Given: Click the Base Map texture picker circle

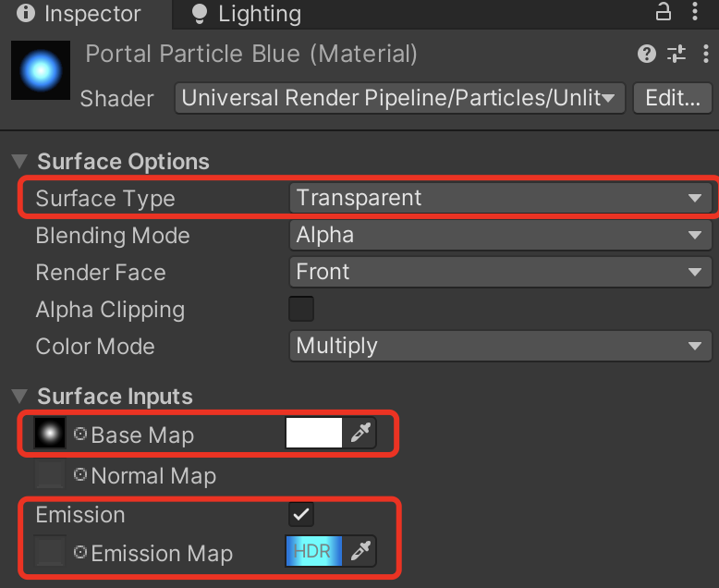Looking at the screenshot, I should (x=80, y=434).
